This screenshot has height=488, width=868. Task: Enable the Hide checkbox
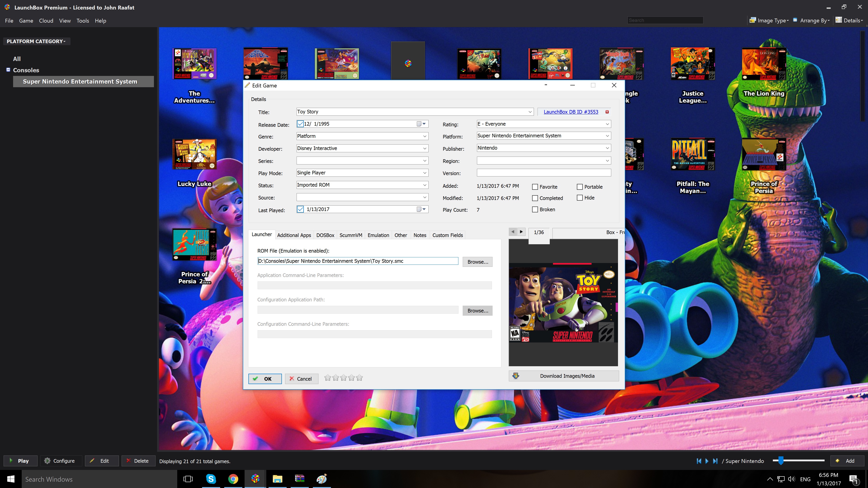coord(580,198)
